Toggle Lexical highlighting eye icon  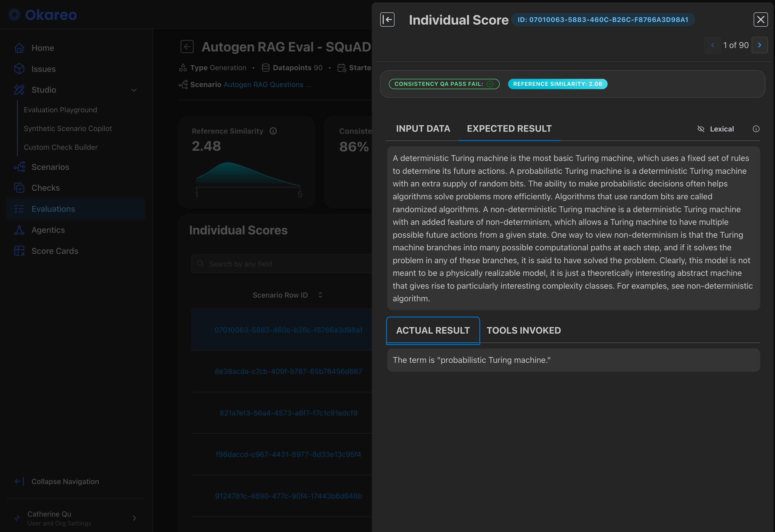[x=701, y=129]
